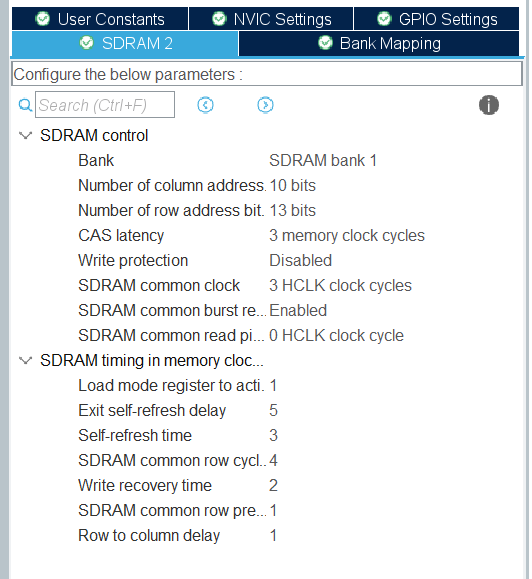This screenshot has height=579, width=532.
Task: Switch to the User Constants tab
Action: 100,19
